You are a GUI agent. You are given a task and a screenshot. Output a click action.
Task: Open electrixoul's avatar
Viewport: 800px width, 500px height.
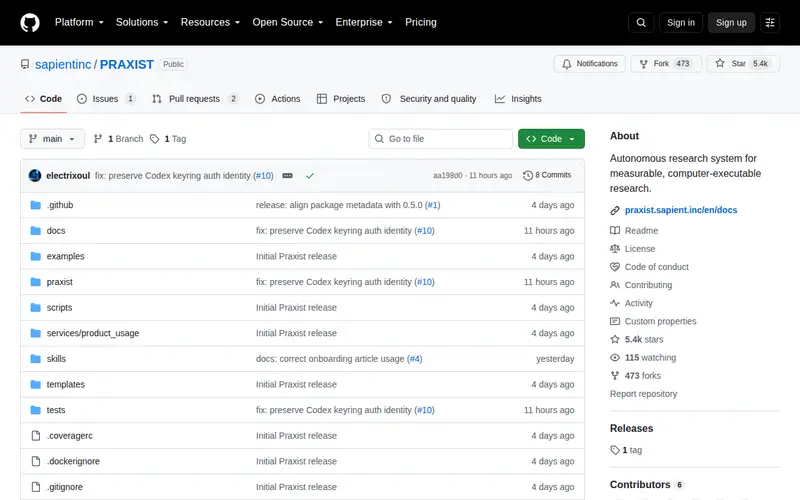35,176
